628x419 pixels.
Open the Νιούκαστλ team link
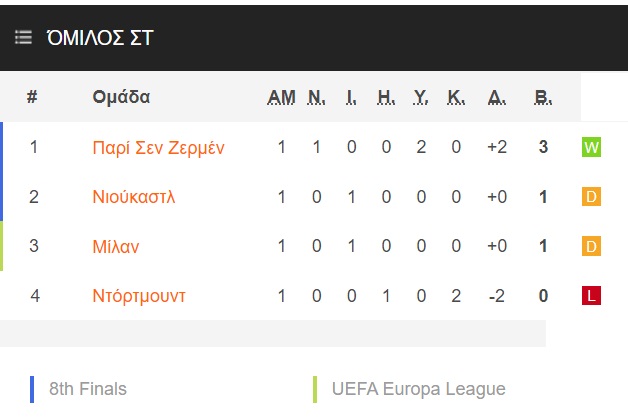pyautogui.click(x=134, y=197)
